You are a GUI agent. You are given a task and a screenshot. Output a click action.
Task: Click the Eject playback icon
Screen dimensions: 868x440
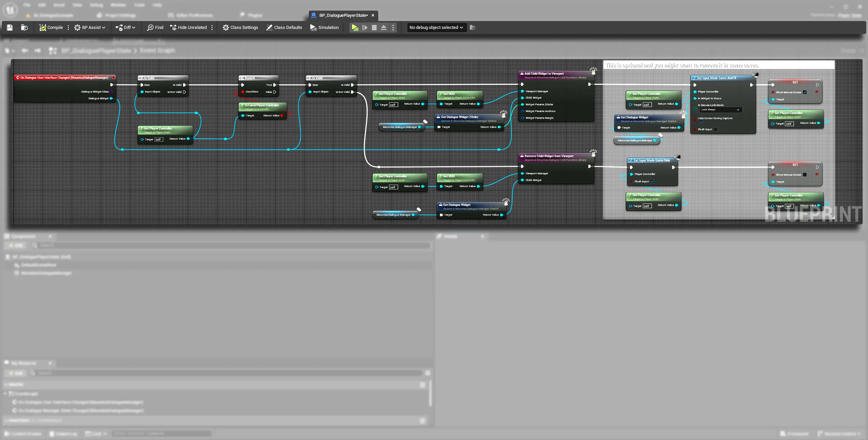click(383, 28)
